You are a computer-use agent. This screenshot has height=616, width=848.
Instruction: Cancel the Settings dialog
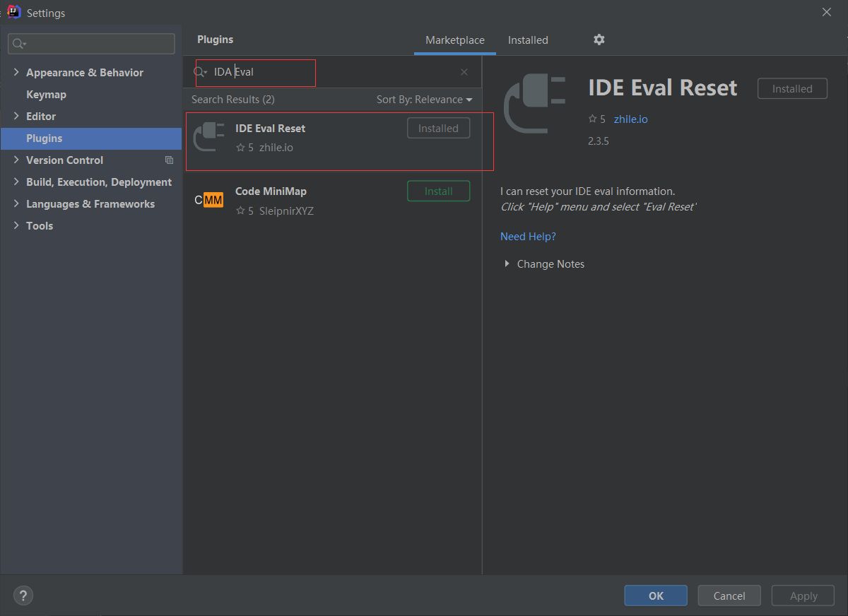click(x=729, y=596)
